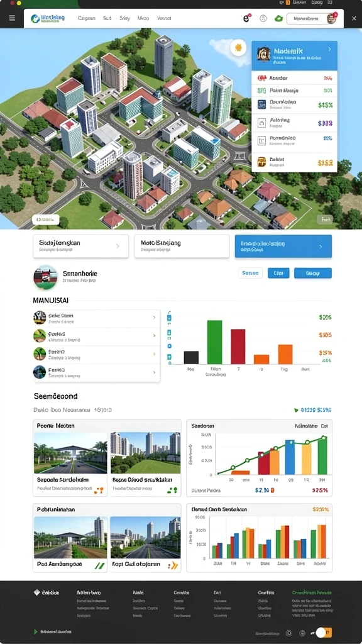
Task: Open the first road thumbnail in Poone Macten
Action: pos(70,453)
